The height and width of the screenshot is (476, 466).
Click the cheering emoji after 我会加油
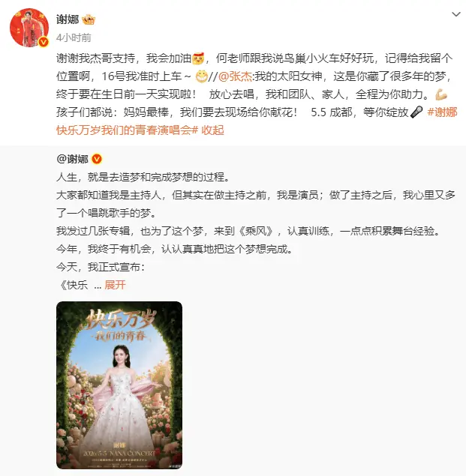click(x=198, y=58)
